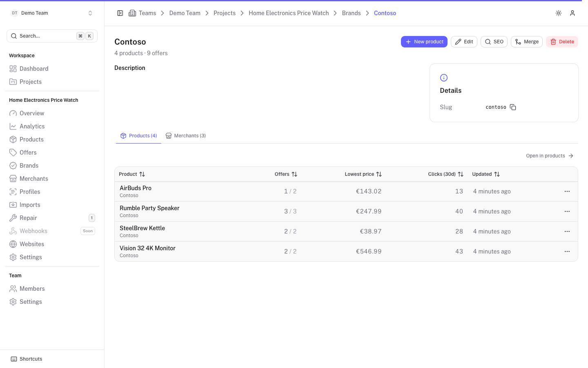The image size is (588, 368).
Task: Delete the Contoso brand
Action: pos(562,42)
